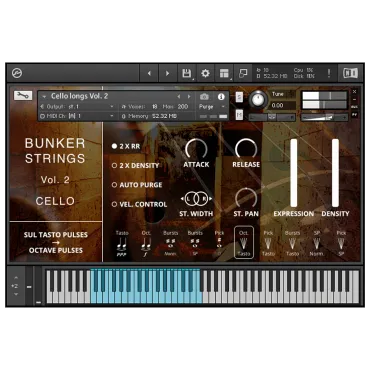This screenshot has width=370, height=370.
Task: Decrease keyboard octave with down arrow
Action: click(x=16, y=294)
